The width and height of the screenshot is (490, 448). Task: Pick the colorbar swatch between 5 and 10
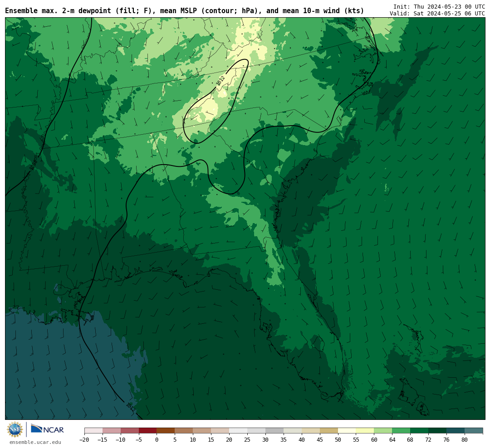[x=184, y=431]
